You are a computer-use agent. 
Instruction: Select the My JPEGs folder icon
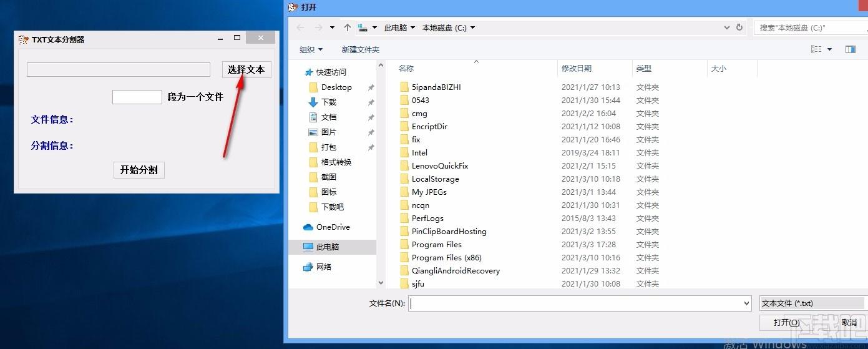click(x=404, y=192)
